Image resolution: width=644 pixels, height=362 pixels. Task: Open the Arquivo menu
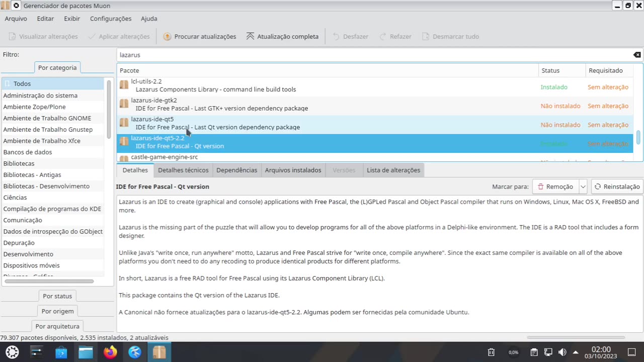16,19
